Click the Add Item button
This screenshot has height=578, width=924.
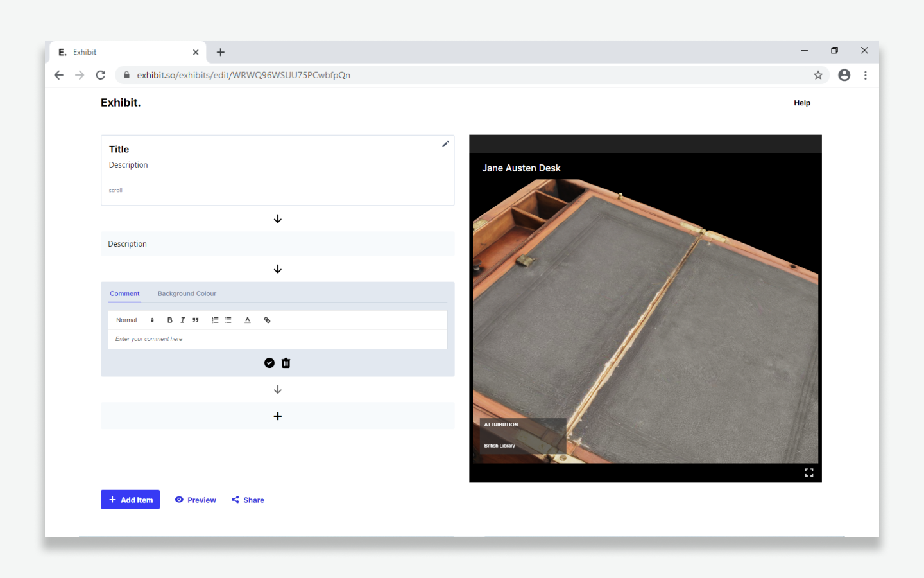click(130, 500)
